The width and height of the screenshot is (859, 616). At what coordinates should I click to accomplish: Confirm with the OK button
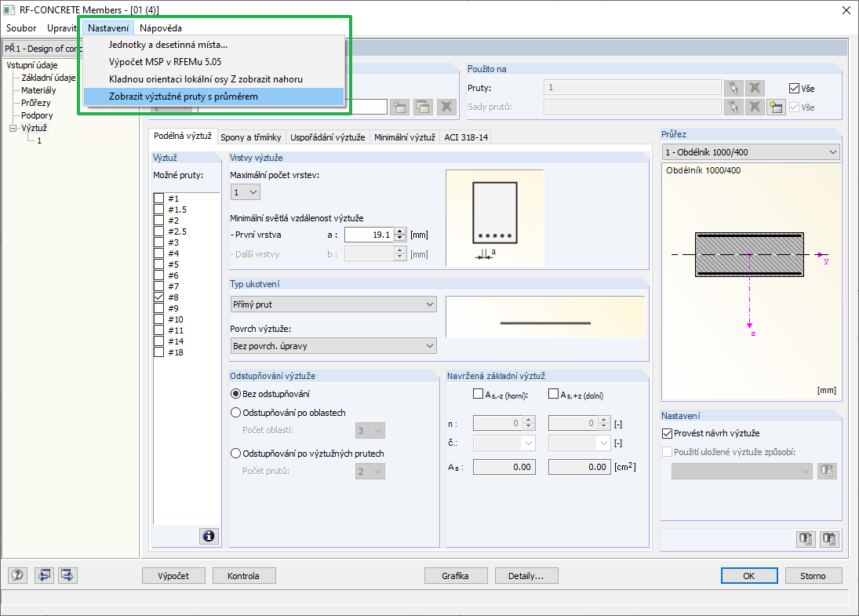click(x=749, y=575)
